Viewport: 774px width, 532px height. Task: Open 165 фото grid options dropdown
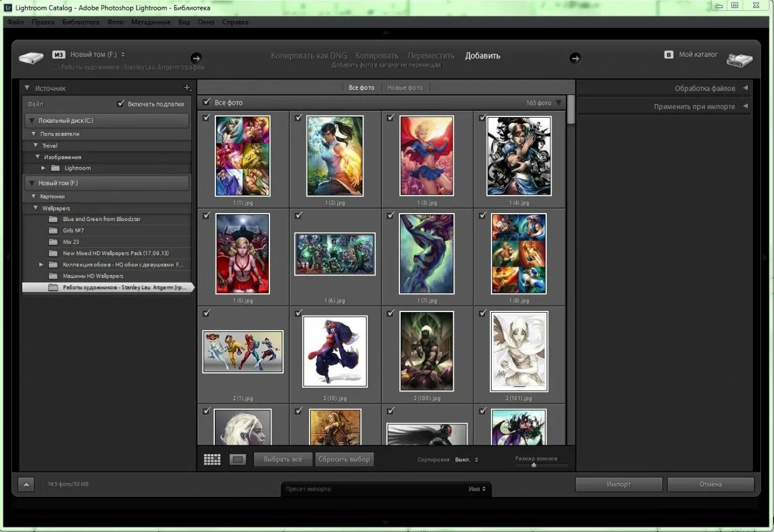click(559, 103)
